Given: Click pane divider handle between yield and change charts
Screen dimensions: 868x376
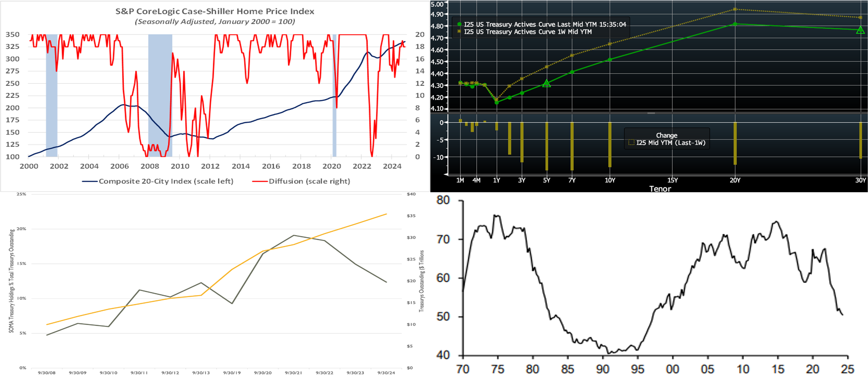Looking at the screenshot, I should [651, 113].
